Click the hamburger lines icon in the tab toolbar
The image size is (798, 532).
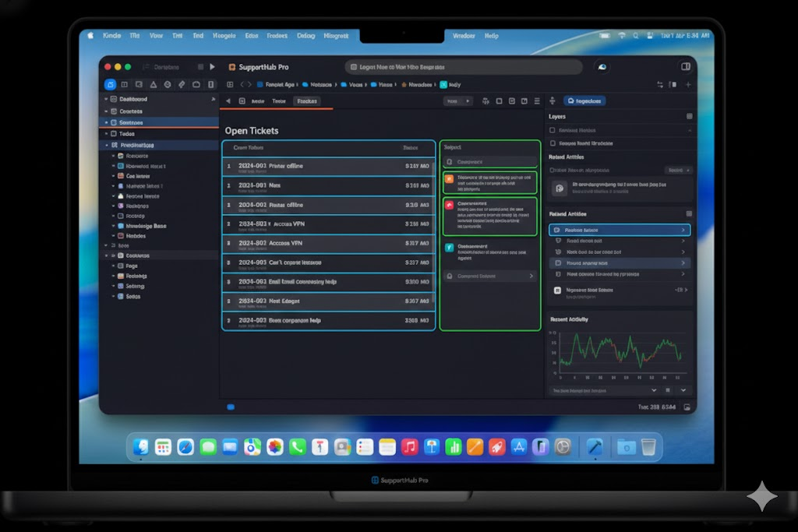[537, 101]
